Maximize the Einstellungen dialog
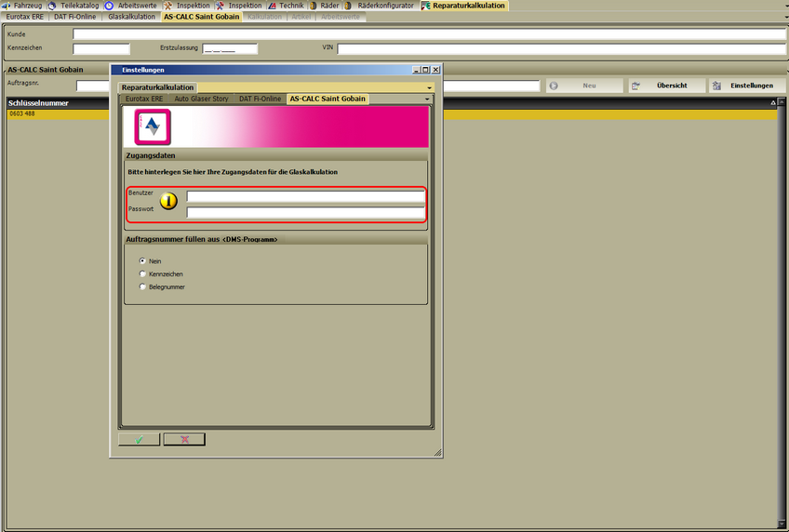This screenshot has width=789, height=532. [x=425, y=70]
